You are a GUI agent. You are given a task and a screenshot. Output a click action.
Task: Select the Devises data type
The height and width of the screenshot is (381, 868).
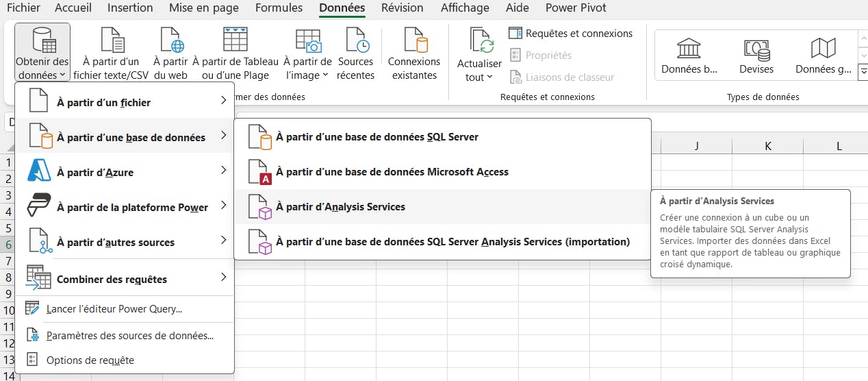pos(756,56)
